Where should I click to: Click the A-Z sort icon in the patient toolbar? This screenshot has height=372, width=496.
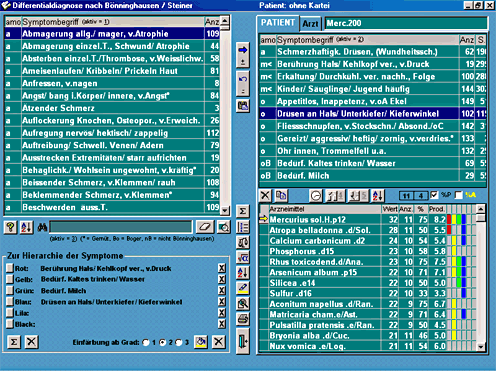tap(378, 196)
